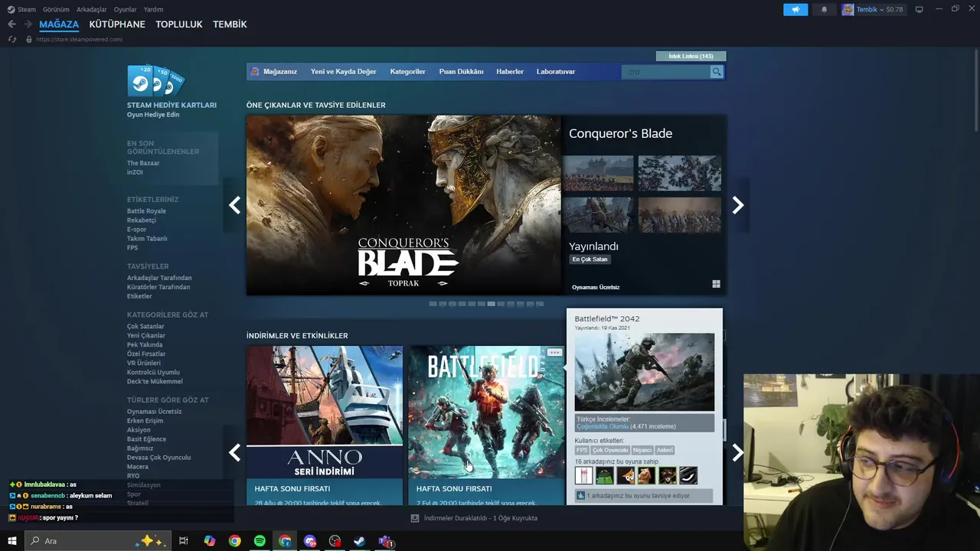Image resolution: width=980 pixels, height=551 pixels.
Task: Click the download status icon in bottom bar
Action: point(415,518)
